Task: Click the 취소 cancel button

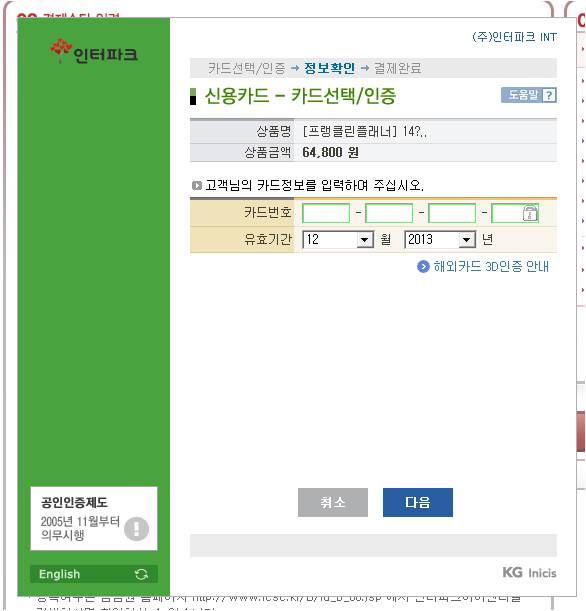Action: [333, 502]
